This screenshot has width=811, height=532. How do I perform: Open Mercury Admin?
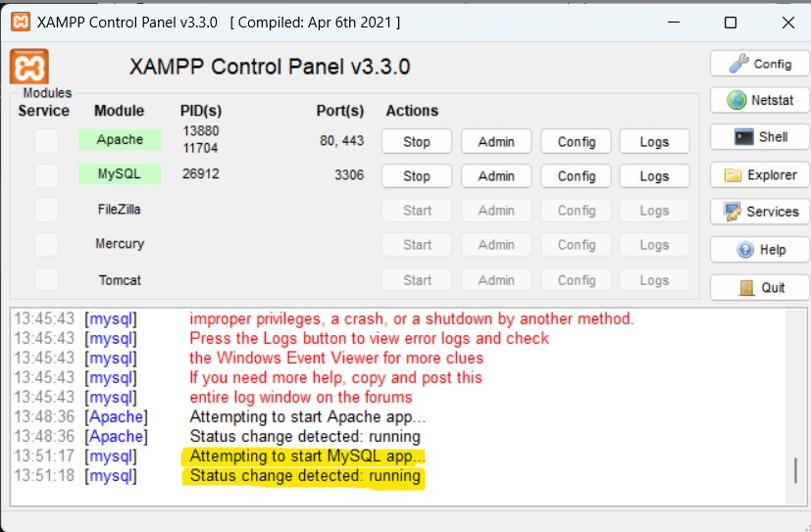pos(496,245)
